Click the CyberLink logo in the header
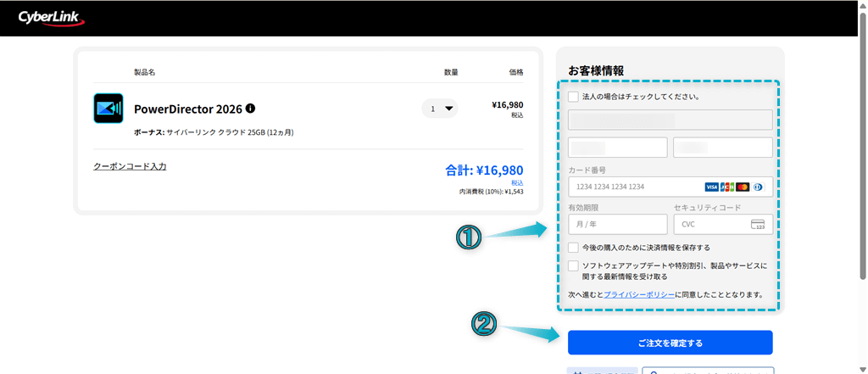This screenshot has width=868, height=374. [52, 19]
